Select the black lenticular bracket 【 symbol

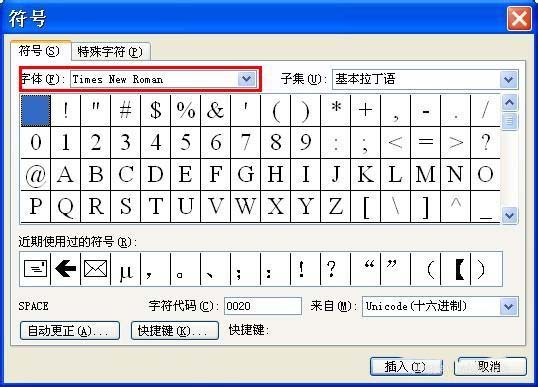[456, 269]
